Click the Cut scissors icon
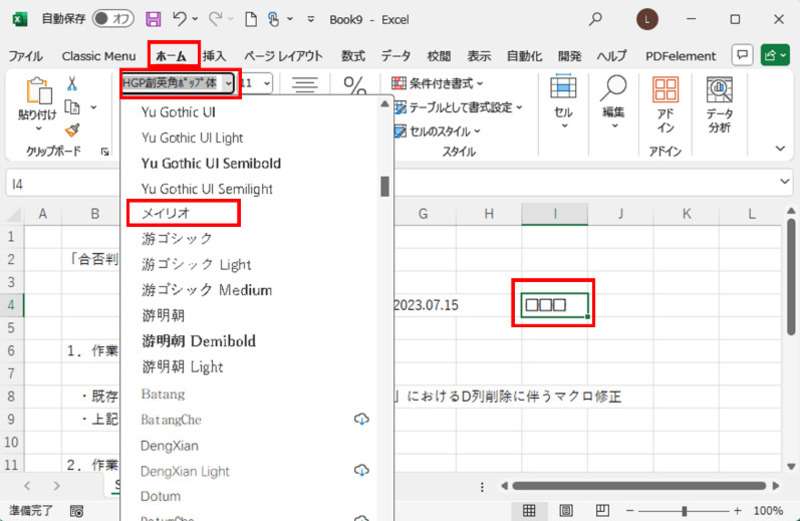 pos(72,84)
